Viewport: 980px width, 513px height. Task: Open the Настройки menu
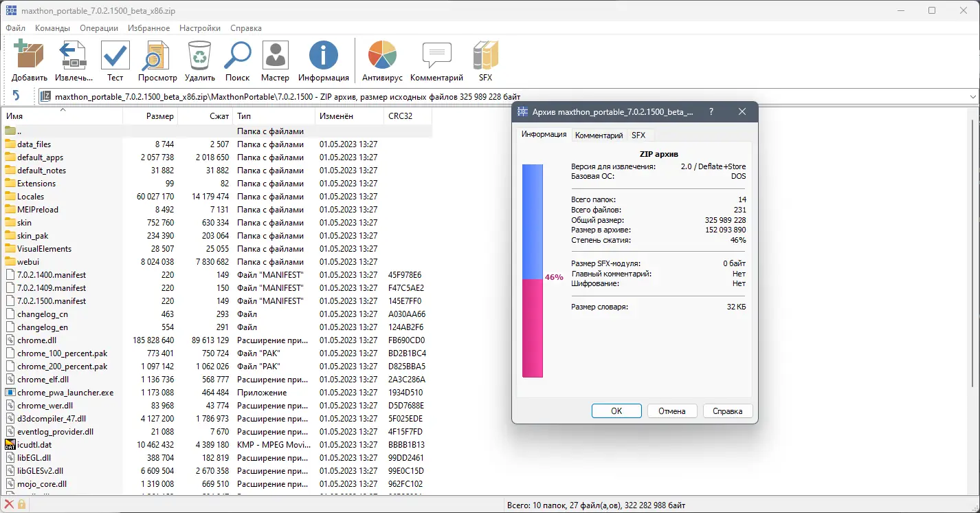click(x=200, y=28)
